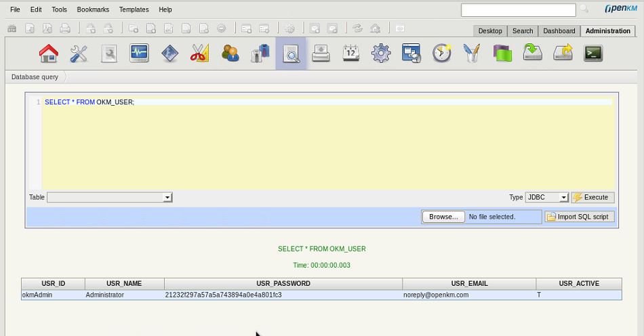Screen dimensions: 644x336
Task: Open the Type JDBC dropdown
Action: click(547, 197)
